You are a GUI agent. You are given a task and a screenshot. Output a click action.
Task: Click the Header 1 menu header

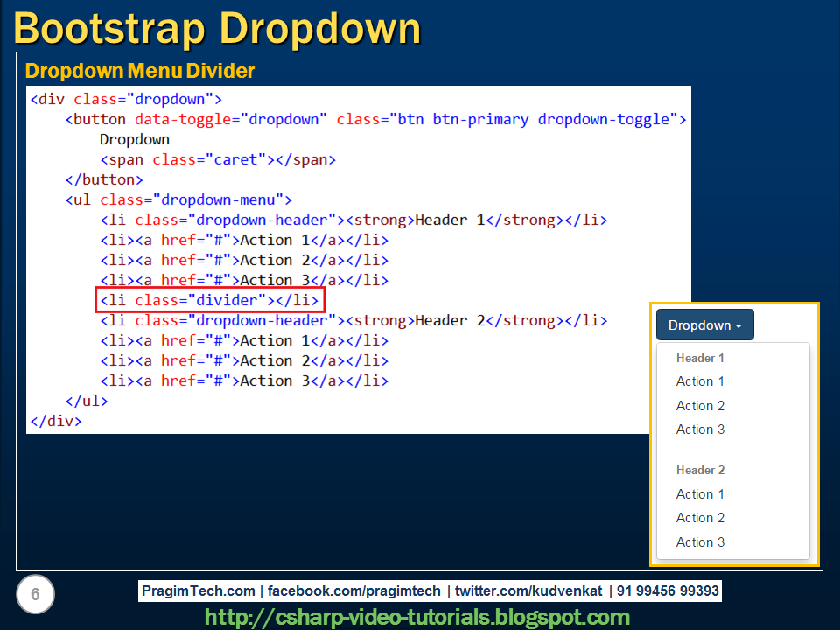[698, 358]
